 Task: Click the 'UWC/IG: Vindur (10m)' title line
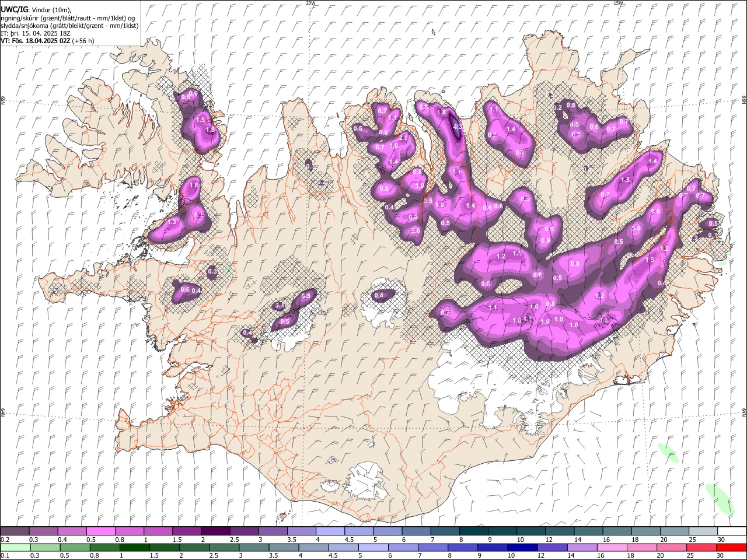36,10
